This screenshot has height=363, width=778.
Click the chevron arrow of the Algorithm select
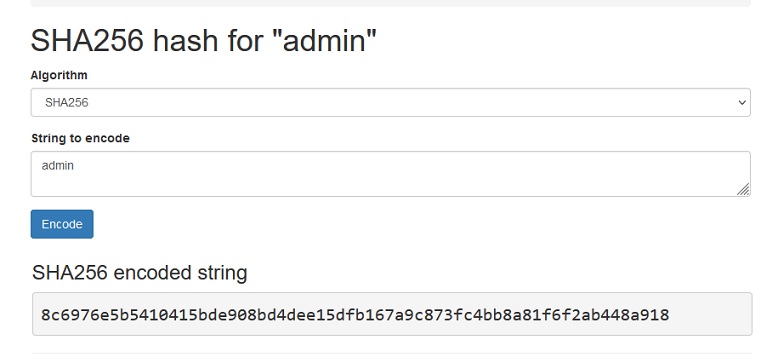coord(742,103)
